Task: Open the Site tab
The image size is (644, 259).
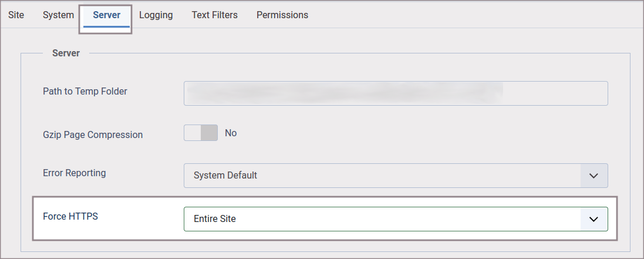Action: [x=16, y=15]
